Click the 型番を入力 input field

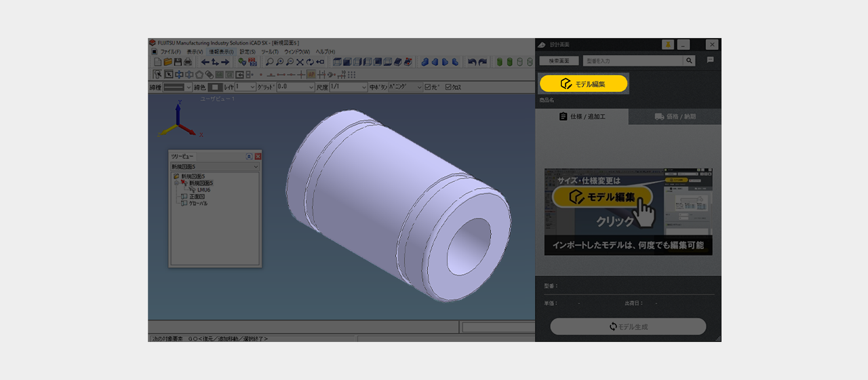tap(633, 60)
